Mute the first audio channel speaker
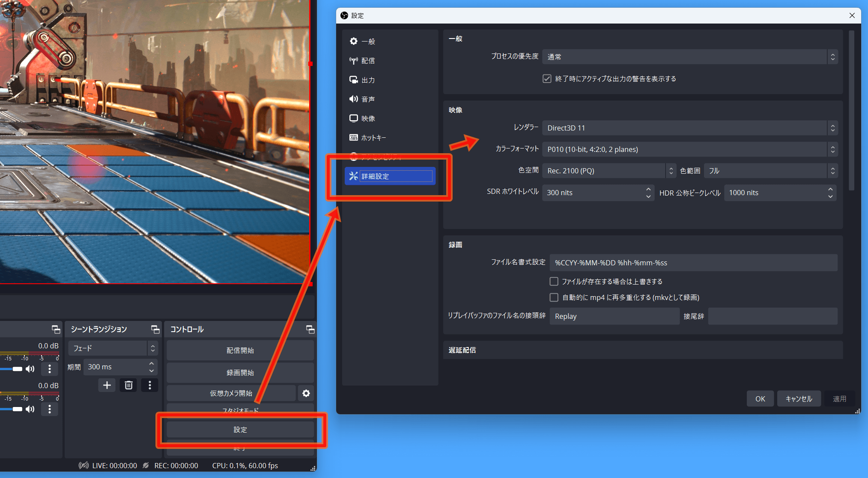 pyautogui.click(x=30, y=369)
